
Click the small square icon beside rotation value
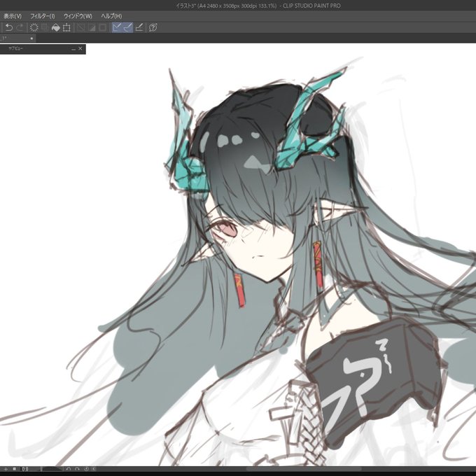[14, 469]
